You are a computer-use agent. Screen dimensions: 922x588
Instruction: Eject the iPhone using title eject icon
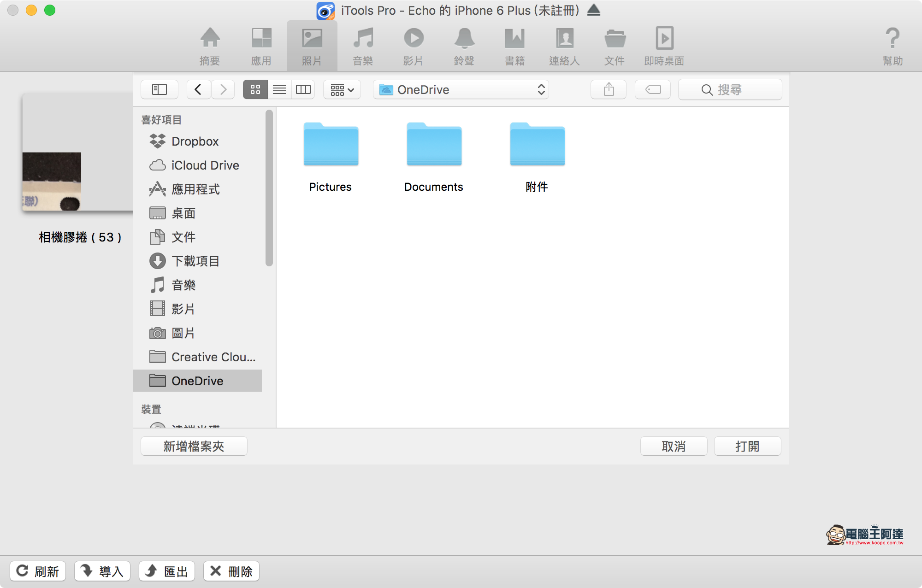[594, 10]
